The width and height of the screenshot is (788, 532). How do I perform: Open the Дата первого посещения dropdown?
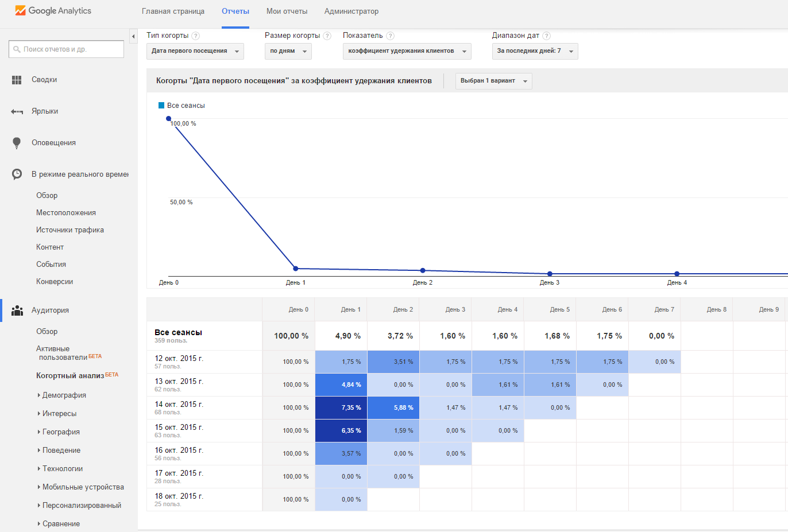(195, 51)
